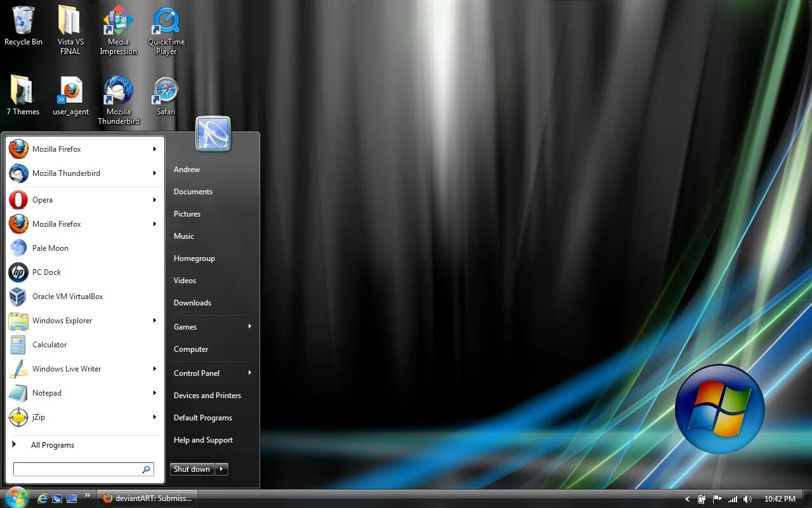Open the Recycle Bin desktop icon

coord(23,27)
